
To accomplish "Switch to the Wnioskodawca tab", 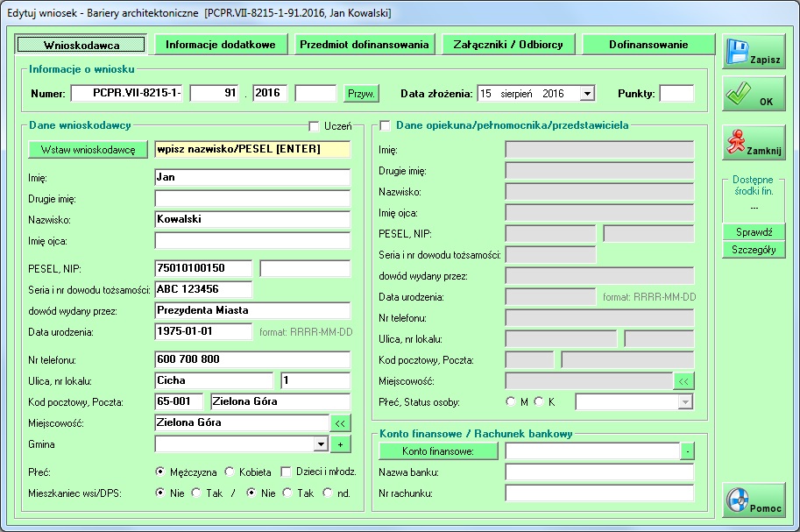I will point(81,45).
